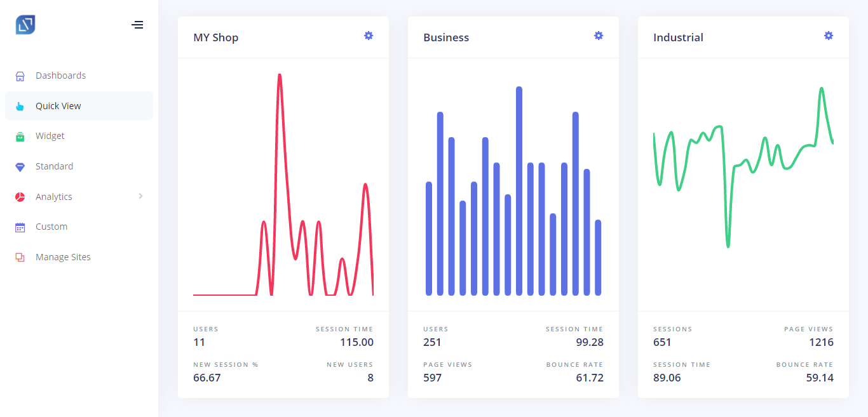Click the green Widget box icon
This screenshot has width=868, height=417.
click(x=20, y=136)
